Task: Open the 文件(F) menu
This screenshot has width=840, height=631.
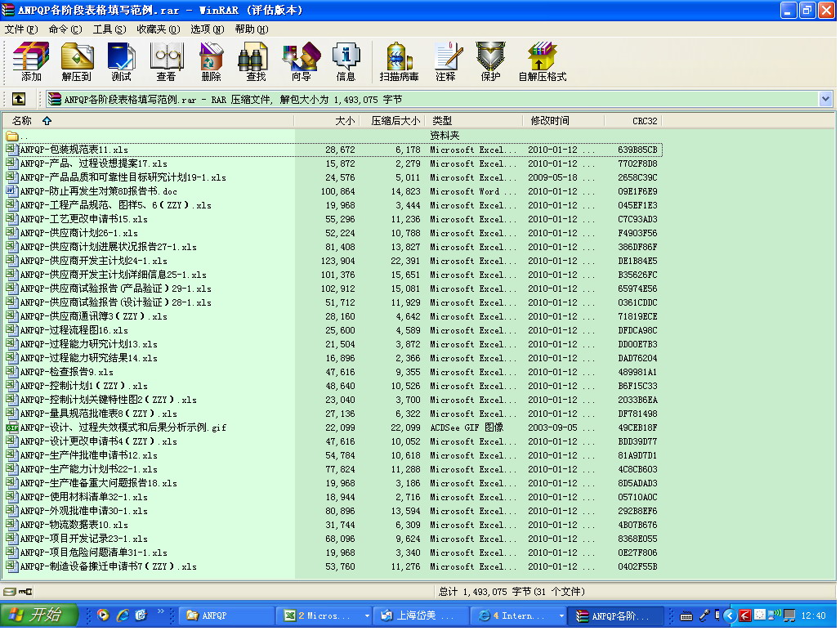Action: [21, 29]
